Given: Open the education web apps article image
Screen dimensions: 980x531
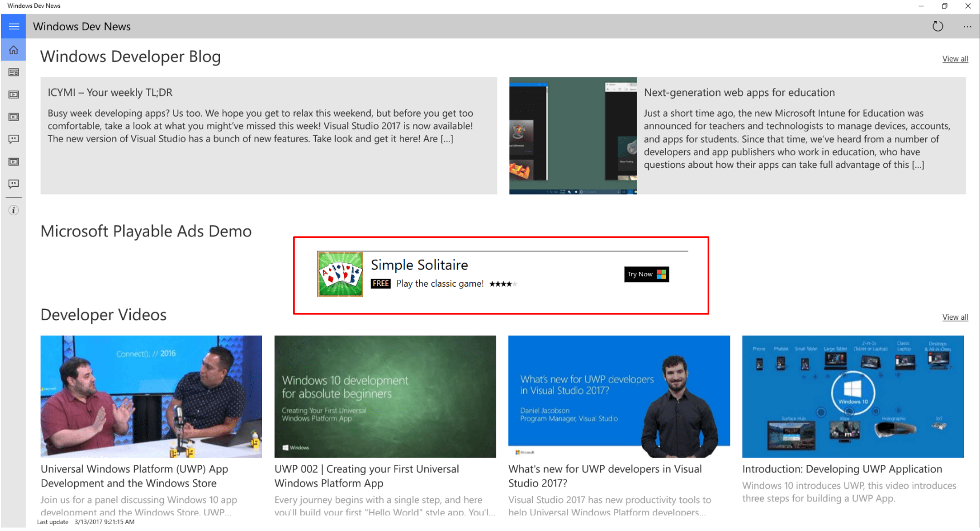Looking at the screenshot, I should click(573, 136).
